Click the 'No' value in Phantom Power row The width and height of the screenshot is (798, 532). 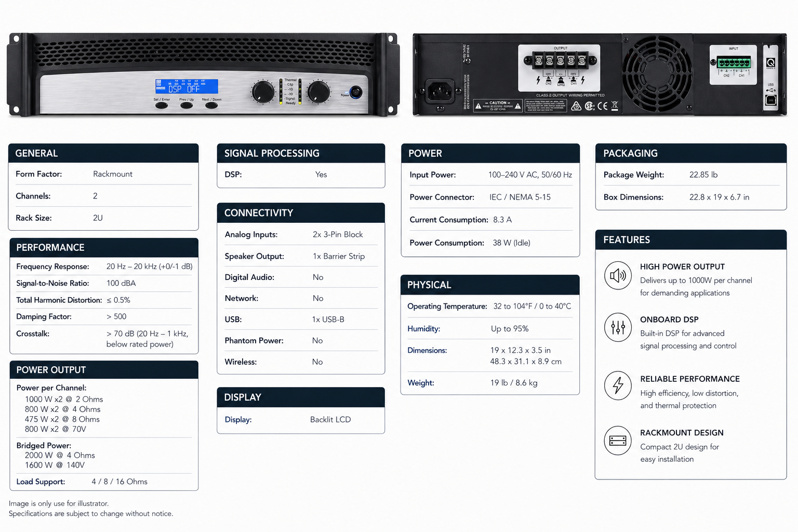coord(317,341)
